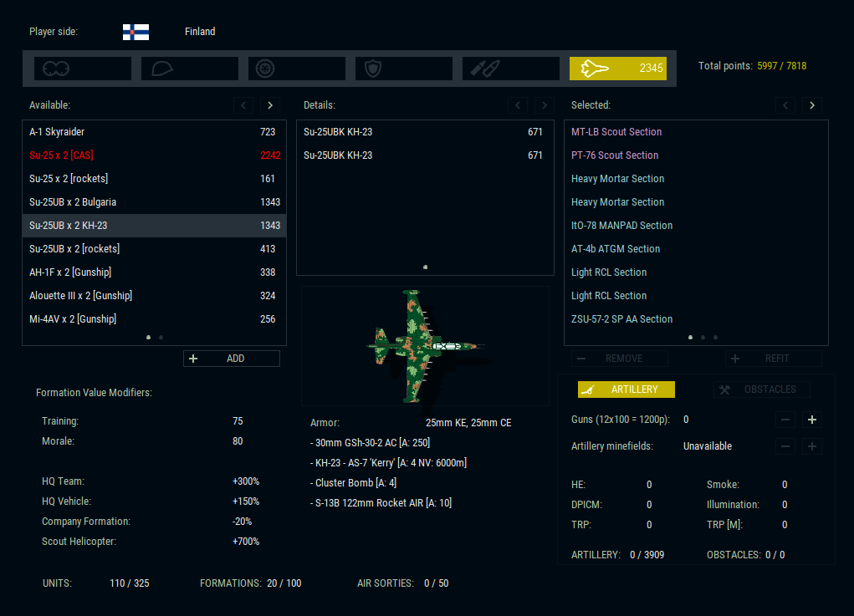Go to previous page of Details list
Viewport: 854px width, 616px height.
[518, 105]
